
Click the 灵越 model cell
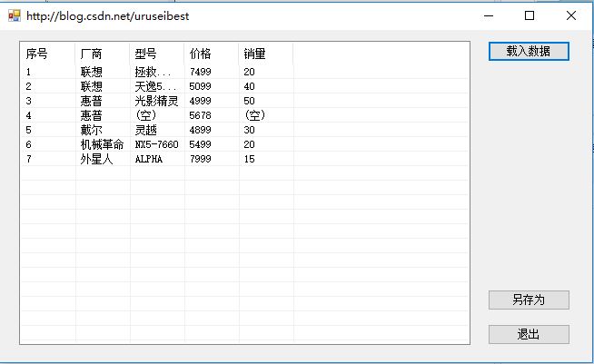coord(146,130)
